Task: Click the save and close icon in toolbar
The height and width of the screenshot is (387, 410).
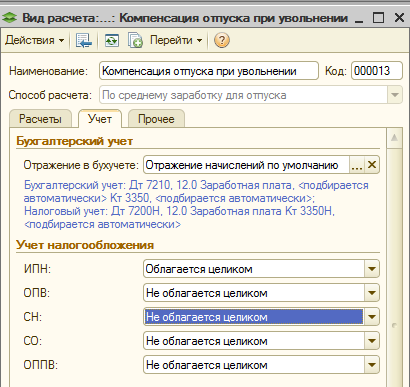Action: point(83,41)
